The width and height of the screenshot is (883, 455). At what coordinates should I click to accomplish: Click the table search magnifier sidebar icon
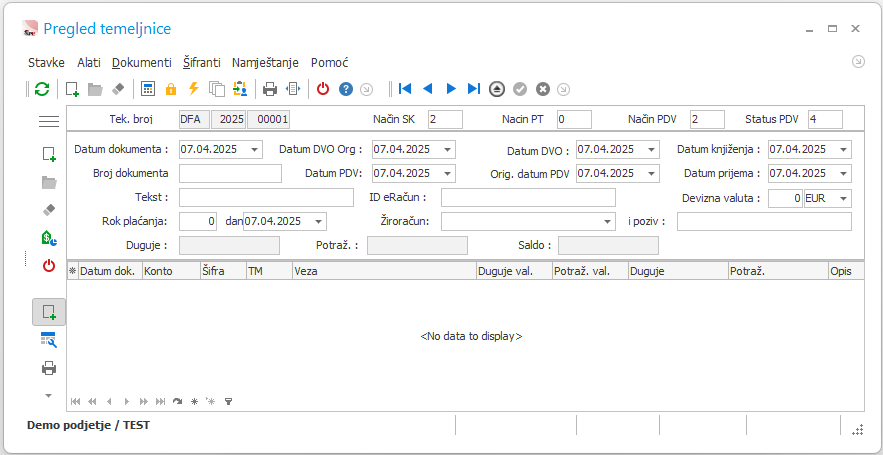tap(49, 340)
